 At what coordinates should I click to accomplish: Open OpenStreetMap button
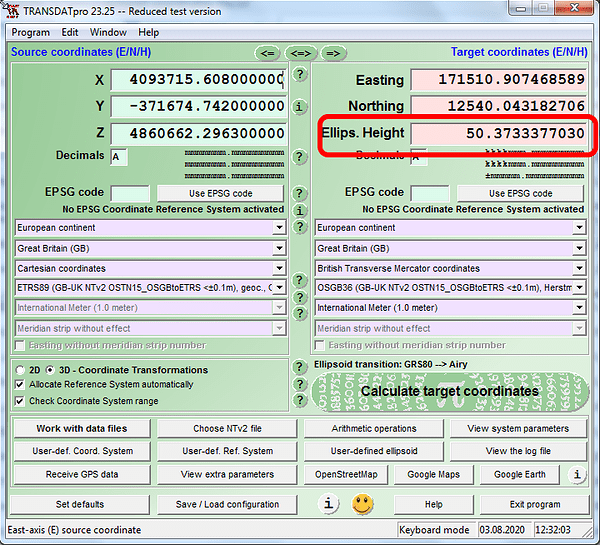pos(346,474)
